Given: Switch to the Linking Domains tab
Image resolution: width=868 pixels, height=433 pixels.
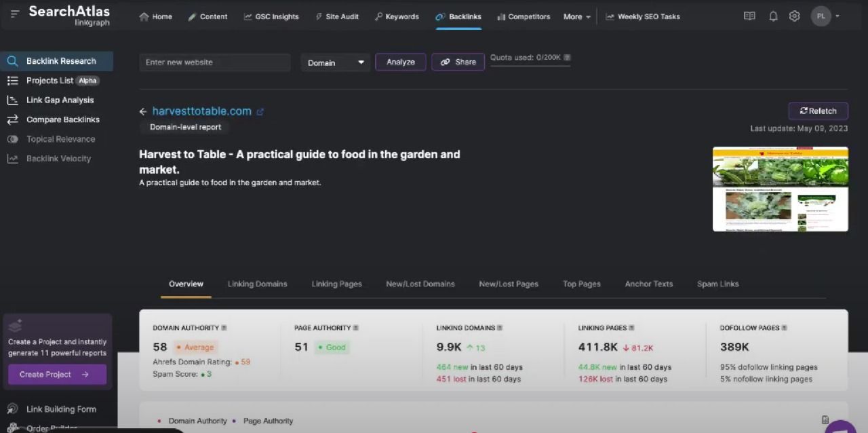Looking at the screenshot, I should coord(257,284).
